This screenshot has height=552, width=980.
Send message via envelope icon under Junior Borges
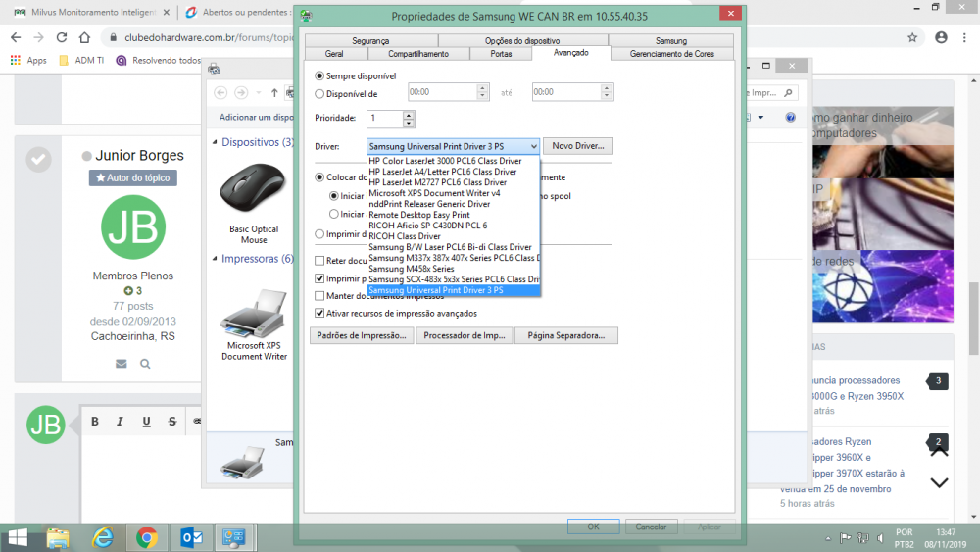[122, 364]
